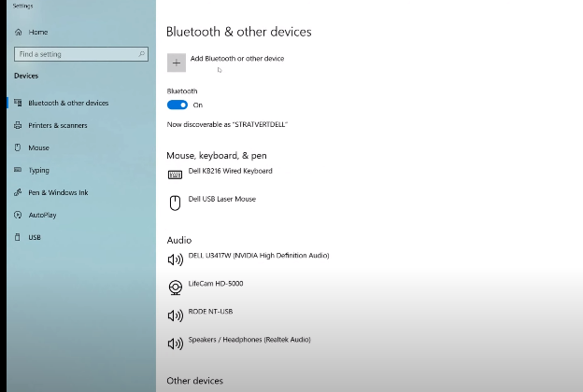Viewport: 583px width, 392px height.
Task: Click the speaker icon beside Speakers / Headphones
Action: coord(176,343)
